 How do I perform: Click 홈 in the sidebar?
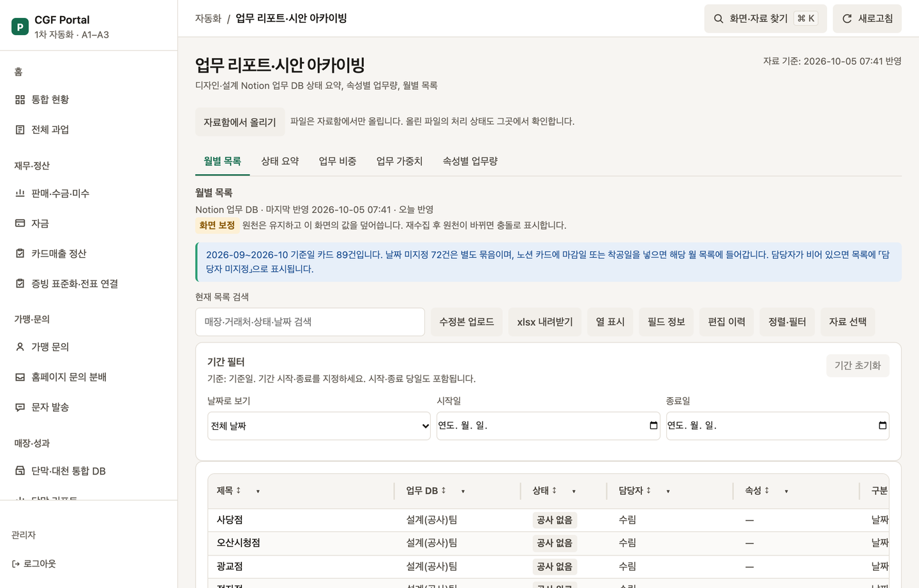click(19, 71)
